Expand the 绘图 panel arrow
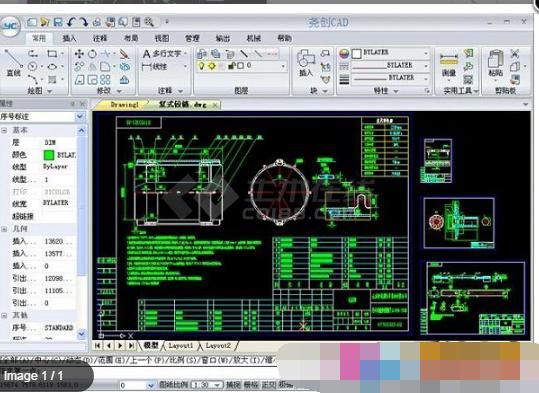This screenshot has height=393, width=539. 50,91
